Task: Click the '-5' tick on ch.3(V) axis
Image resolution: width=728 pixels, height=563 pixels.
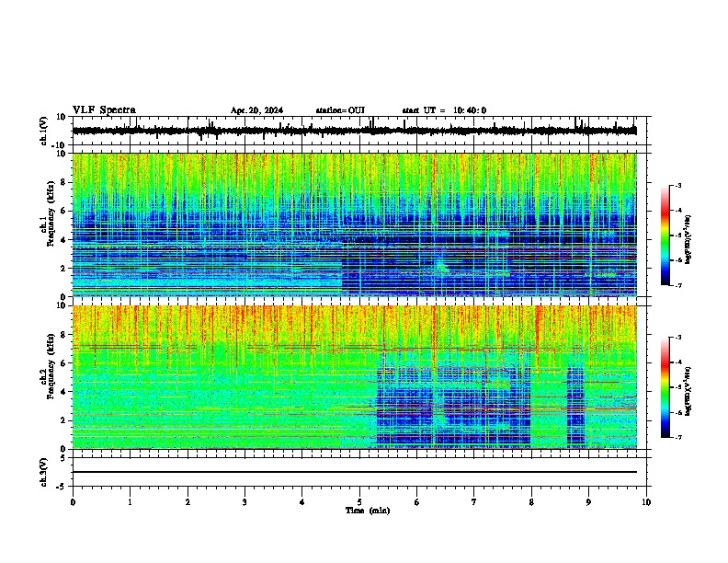Action: 62,487
